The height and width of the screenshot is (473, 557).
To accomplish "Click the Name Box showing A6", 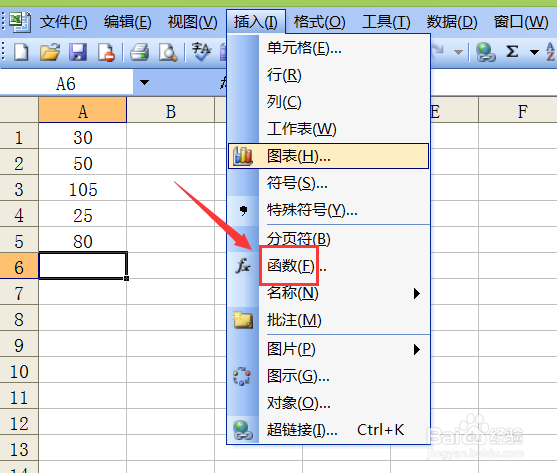I will pyautogui.click(x=66, y=83).
